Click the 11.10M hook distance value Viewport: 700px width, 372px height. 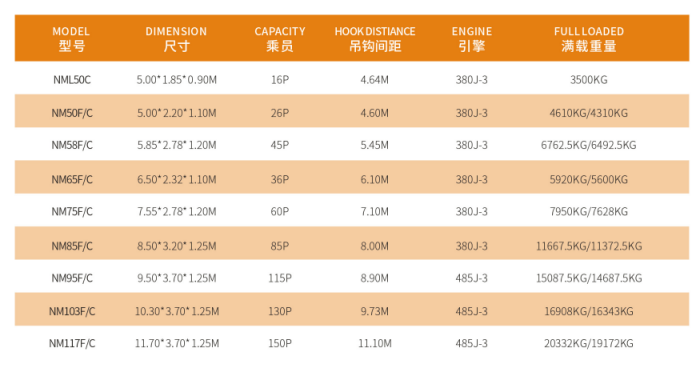[375, 343]
